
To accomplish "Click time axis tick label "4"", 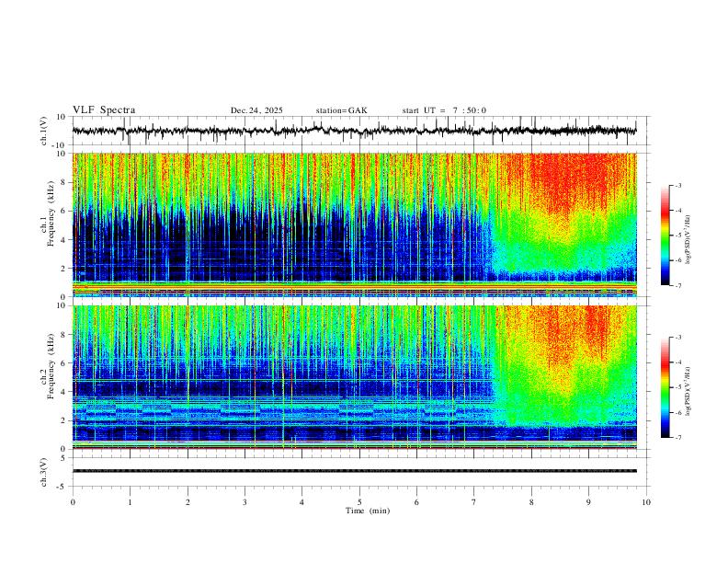I will click(x=301, y=502).
